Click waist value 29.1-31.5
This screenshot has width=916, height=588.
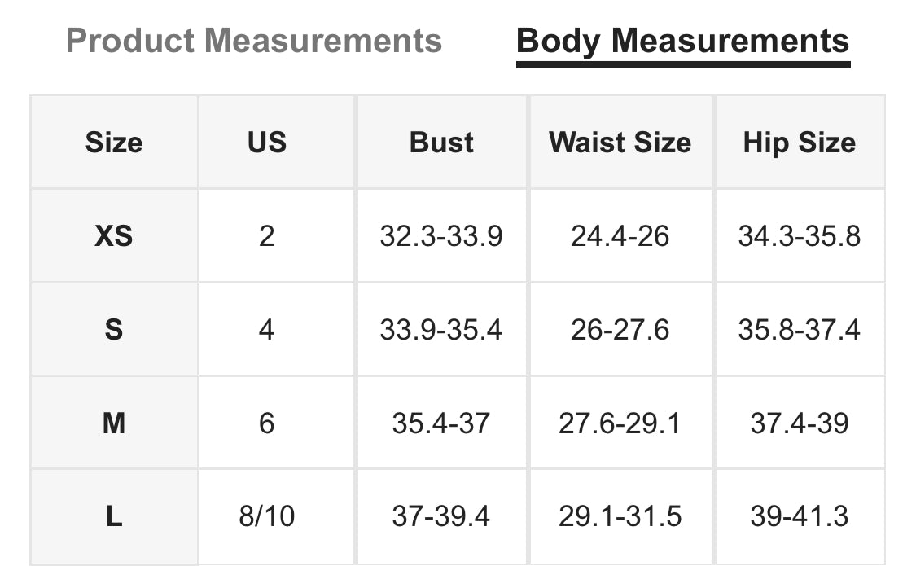tap(620, 516)
